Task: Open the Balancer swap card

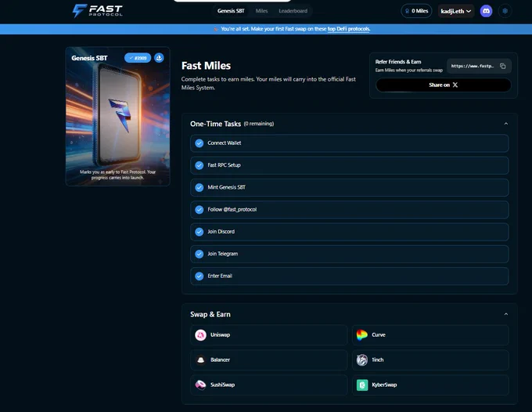Action: [x=269, y=360]
